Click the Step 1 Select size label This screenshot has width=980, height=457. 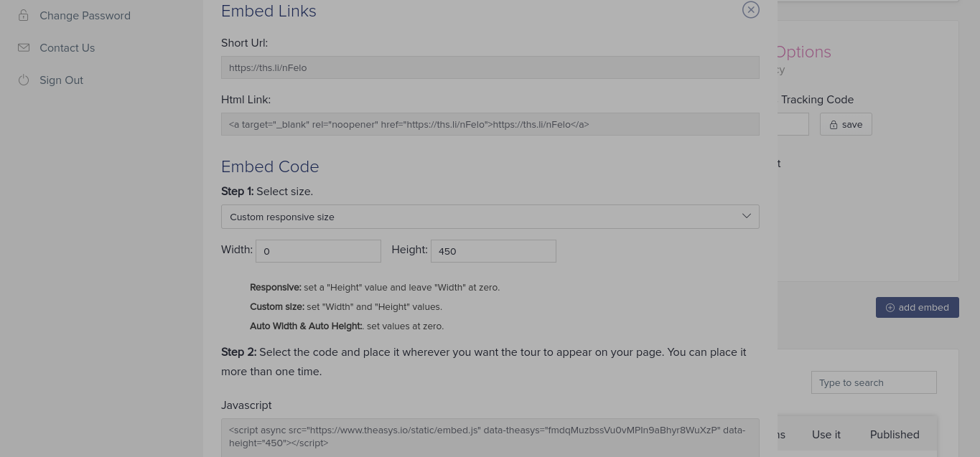[x=267, y=192]
